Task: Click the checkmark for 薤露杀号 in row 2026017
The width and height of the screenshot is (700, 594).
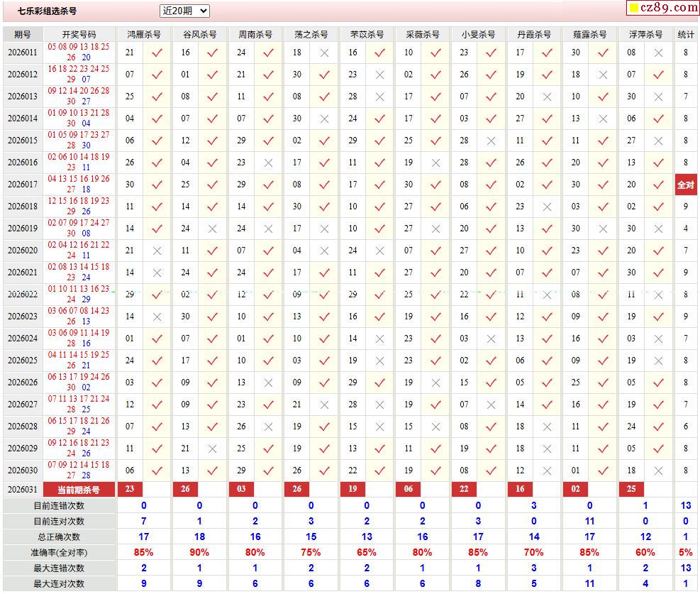Action: tap(603, 185)
